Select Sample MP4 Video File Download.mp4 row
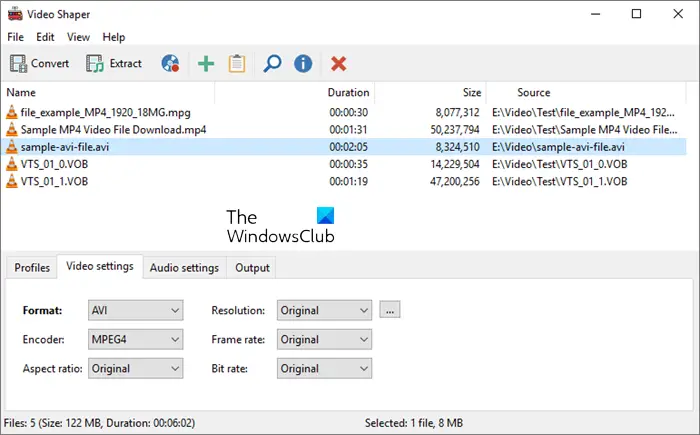The width and height of the screenshot is (700, 435). (344, 130)
